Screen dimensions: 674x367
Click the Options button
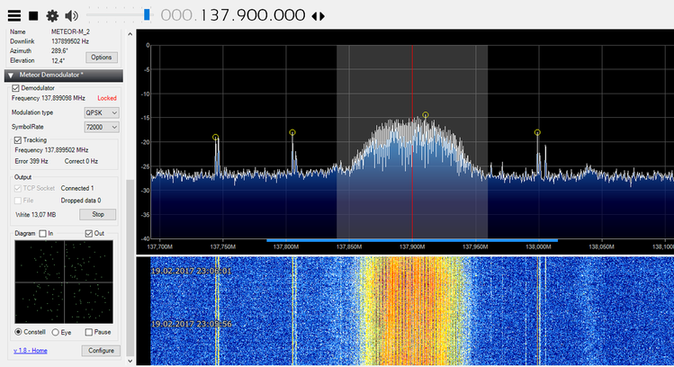click(x=101, y=57)
